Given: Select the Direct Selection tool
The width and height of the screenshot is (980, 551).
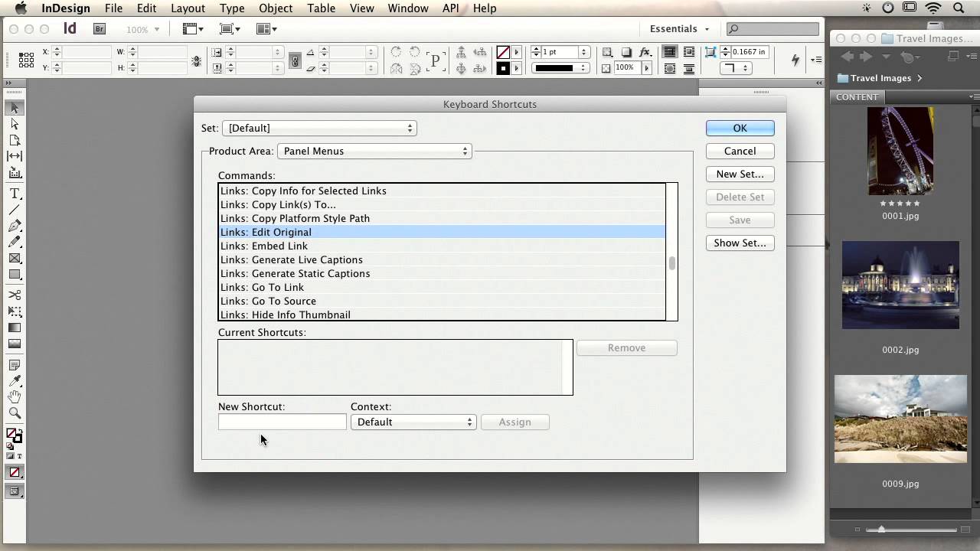Looking at the screenshot, I should coord(15,124).
